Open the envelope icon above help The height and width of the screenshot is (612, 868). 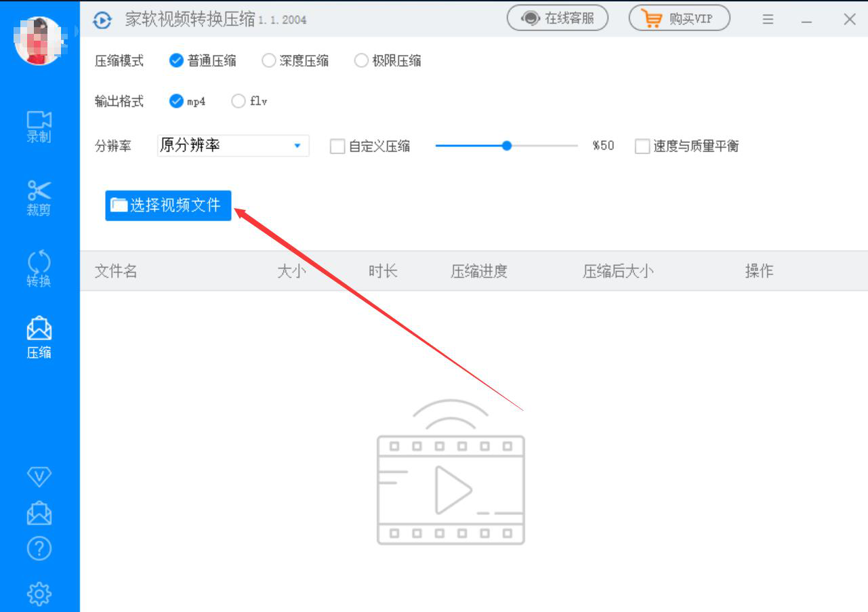(x=39, y=512)
